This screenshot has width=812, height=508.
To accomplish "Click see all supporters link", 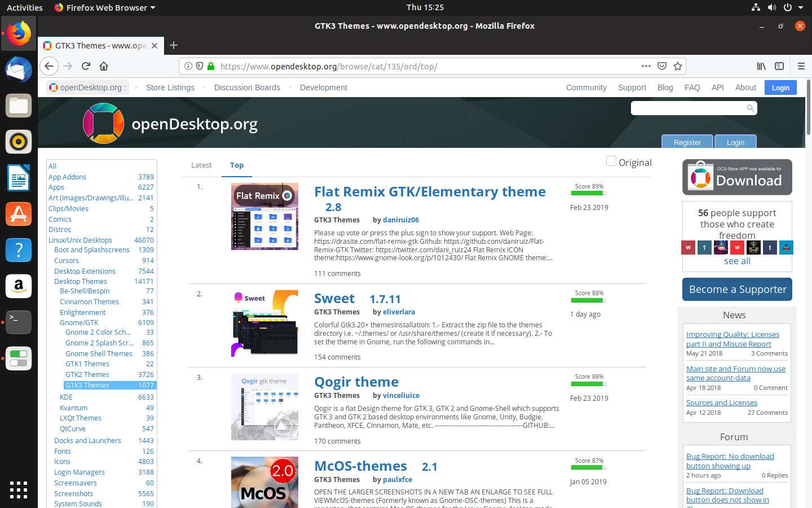I will [x=737, y=261].
